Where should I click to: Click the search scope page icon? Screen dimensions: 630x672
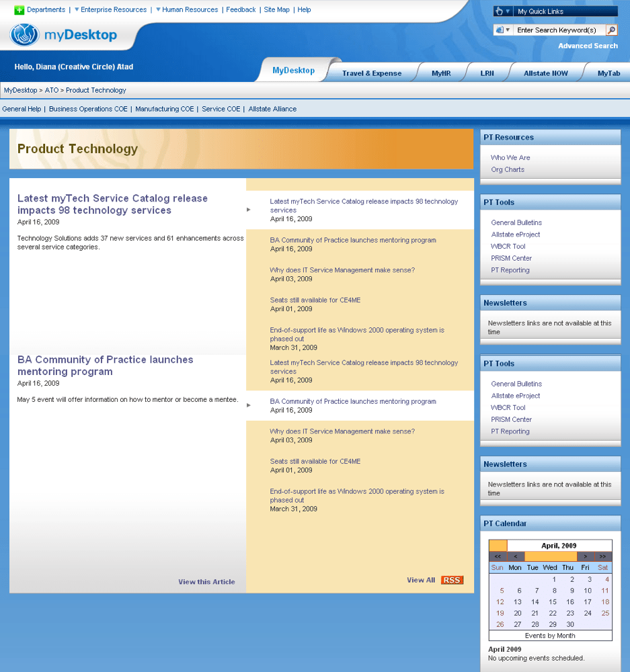click(500, 30)
